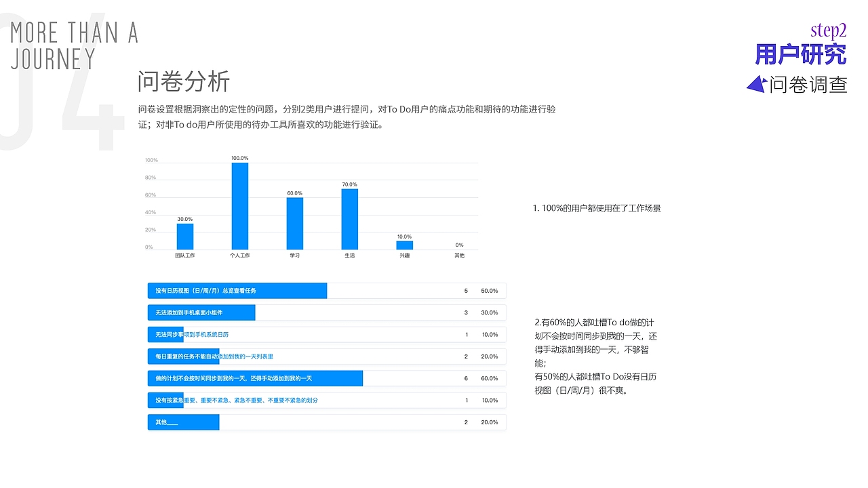Select the 其他____ answer option
Image resolution: width=868 pixels, height=488 pixels.
pyautogui.click(x=183, y=422)
